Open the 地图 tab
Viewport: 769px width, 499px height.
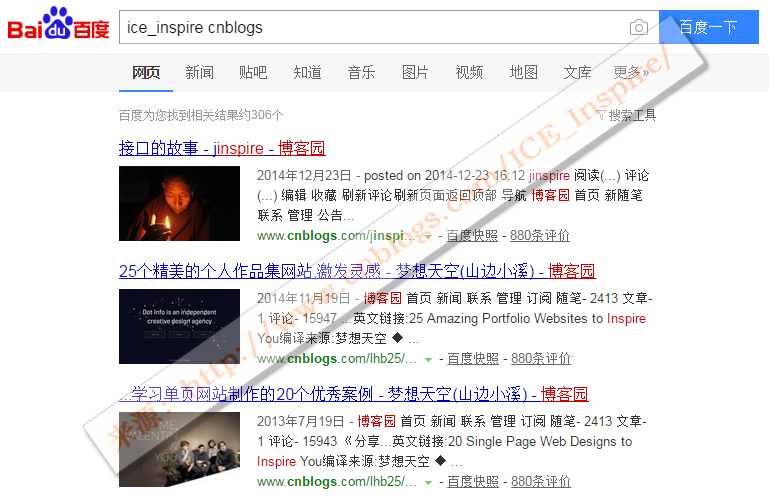pos(523,73)
